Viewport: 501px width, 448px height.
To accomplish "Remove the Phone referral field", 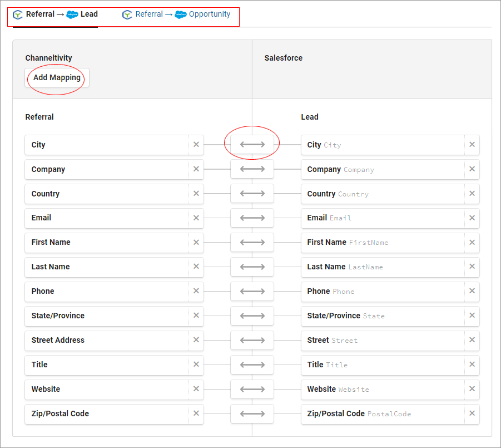I will [196, 291].
